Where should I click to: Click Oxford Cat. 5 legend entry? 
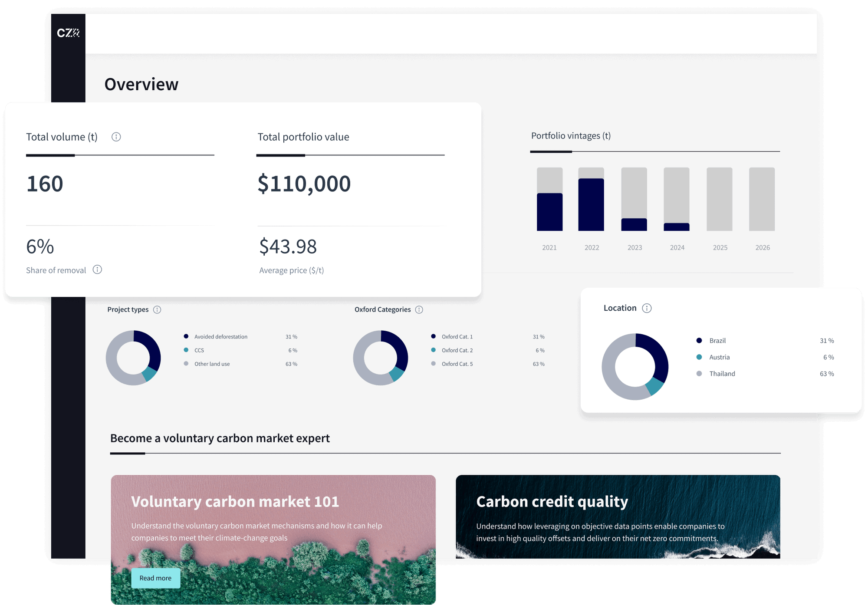(457, 364)
